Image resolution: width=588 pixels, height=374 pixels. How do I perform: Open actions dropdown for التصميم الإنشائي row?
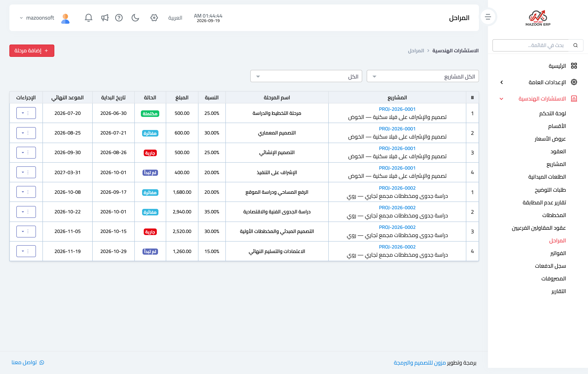pyautogui.click(x=26, y=152)
